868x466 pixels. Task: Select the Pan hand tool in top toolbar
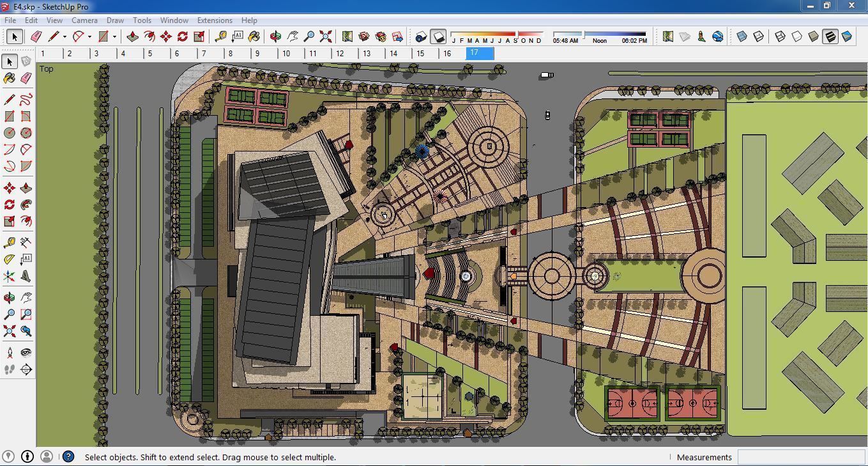293,36
